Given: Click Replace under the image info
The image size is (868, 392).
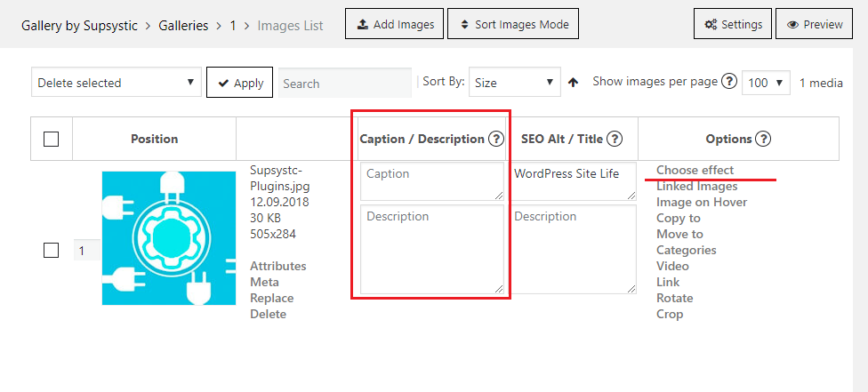Looking at the screenshot, I should click(x=272, y=298).
